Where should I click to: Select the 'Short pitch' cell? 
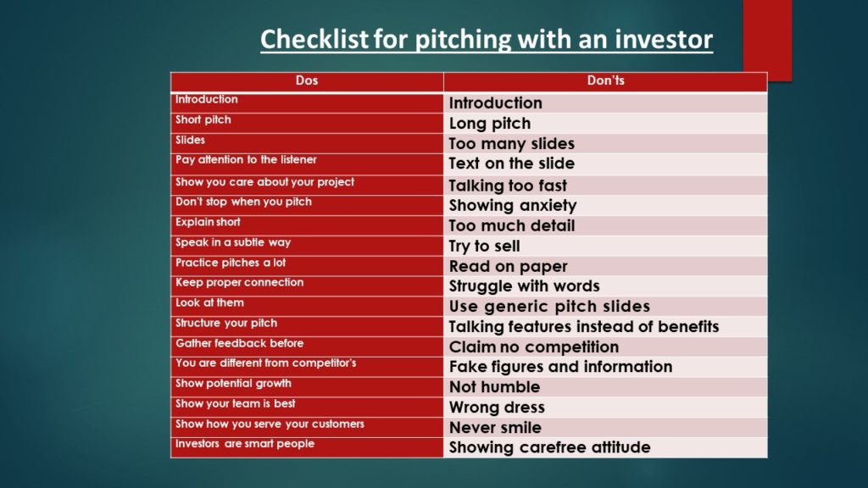pyautogui.click(x=307, y=122)
